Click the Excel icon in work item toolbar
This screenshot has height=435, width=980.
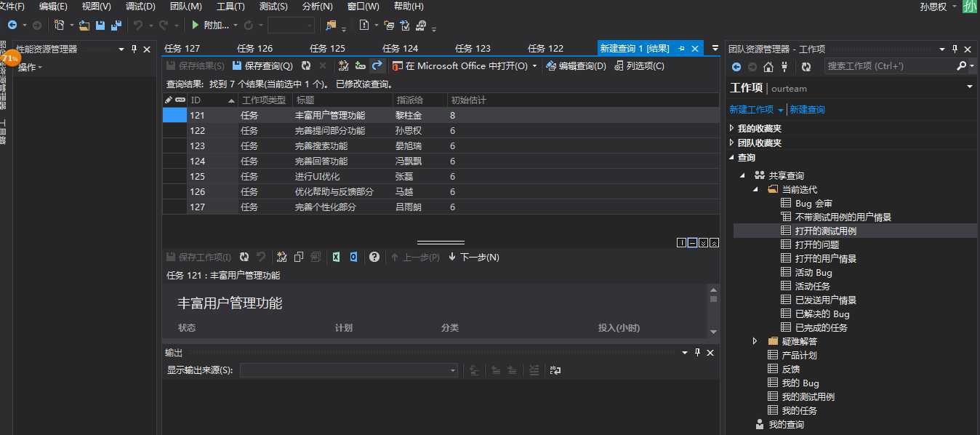pyautogui.click(x=337, y=257)
